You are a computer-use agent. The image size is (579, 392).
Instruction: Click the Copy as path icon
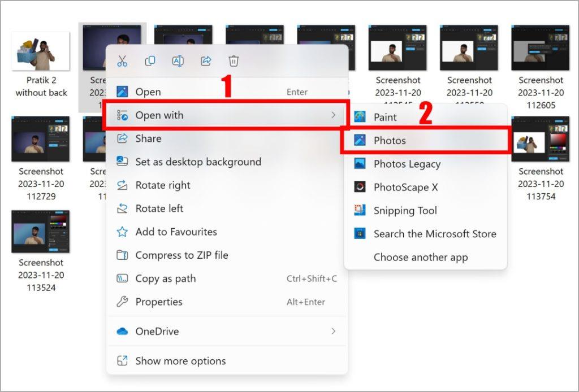[x=122, y=278]
